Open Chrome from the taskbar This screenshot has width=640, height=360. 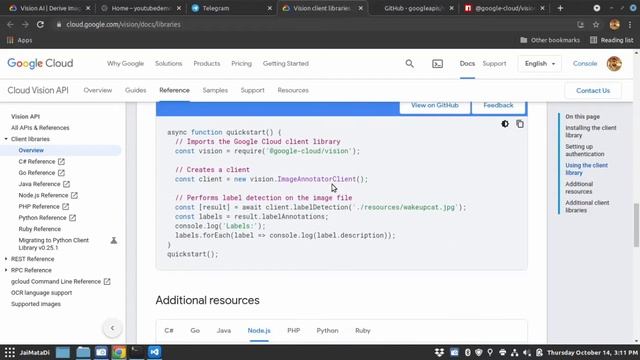coord(119,352)
